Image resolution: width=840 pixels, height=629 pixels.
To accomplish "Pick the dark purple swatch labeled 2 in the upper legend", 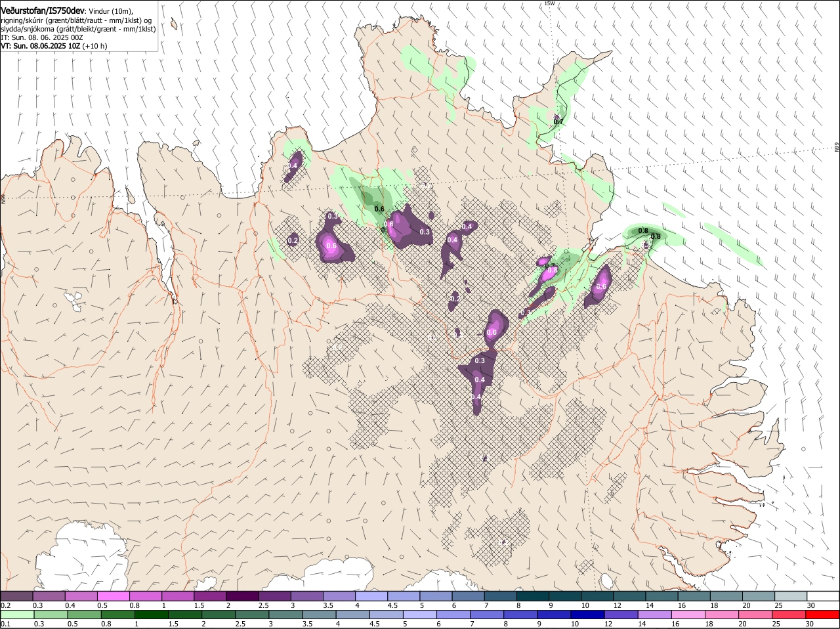I will 242,596.
